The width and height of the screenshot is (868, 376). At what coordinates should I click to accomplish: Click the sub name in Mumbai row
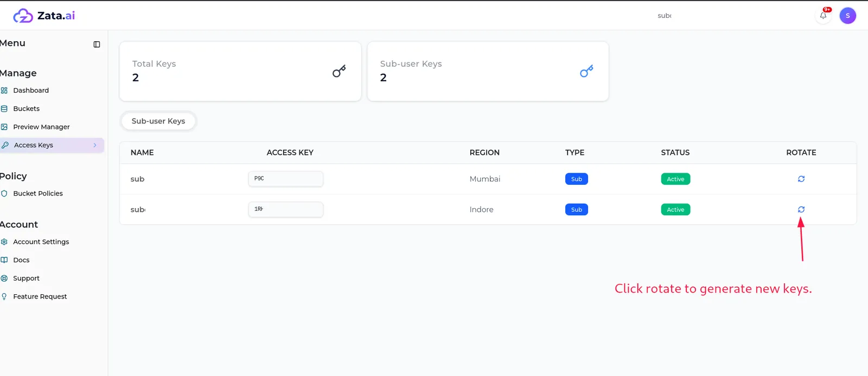(x=137, y=179)
